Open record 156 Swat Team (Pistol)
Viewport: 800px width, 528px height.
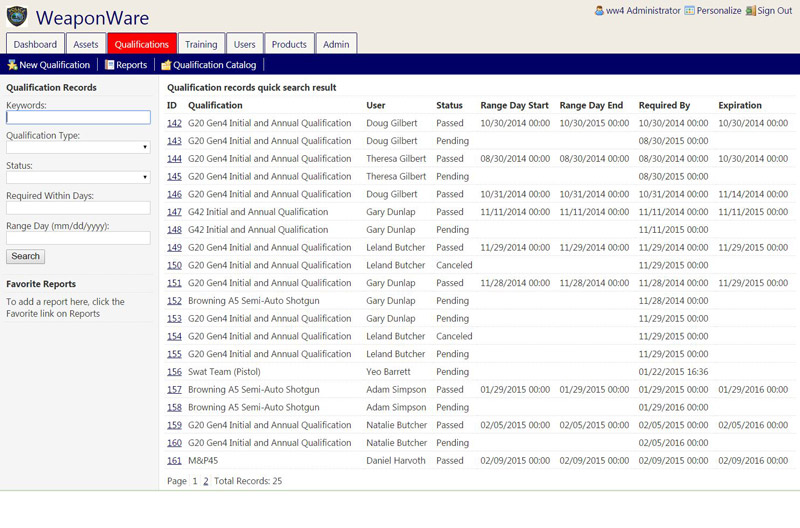[x=174, y=372]
